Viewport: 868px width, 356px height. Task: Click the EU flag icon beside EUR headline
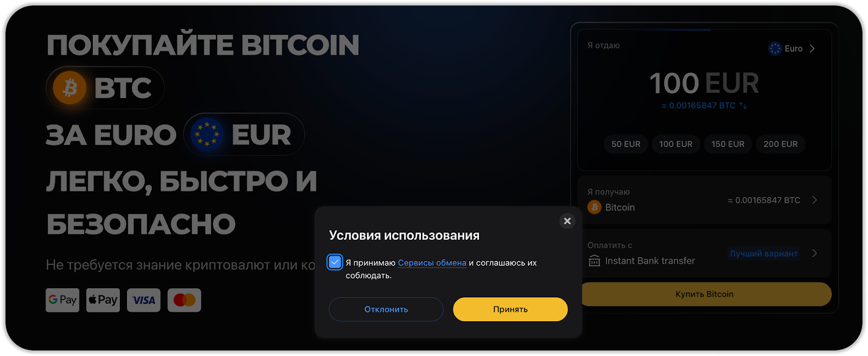207,134
